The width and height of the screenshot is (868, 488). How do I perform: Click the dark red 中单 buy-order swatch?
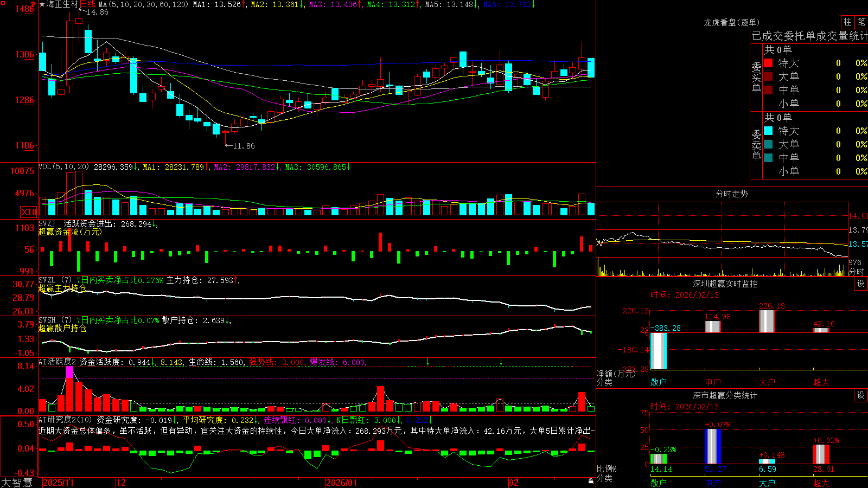(768, 90)
